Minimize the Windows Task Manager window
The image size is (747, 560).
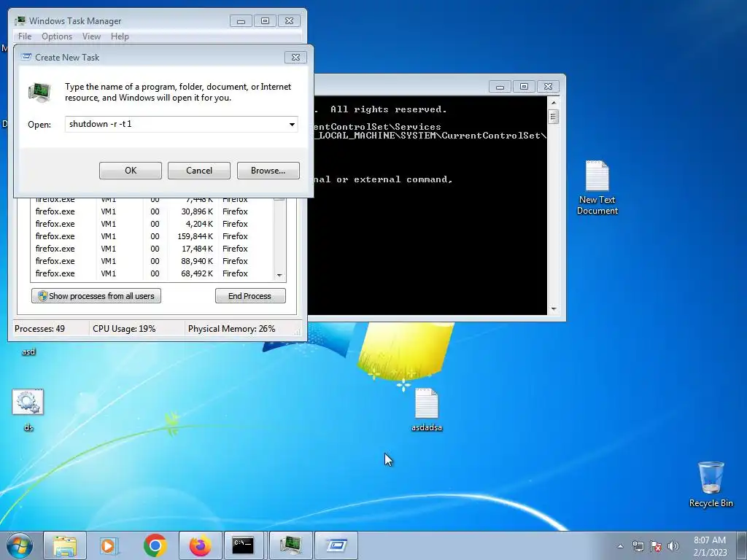pyautogui.click(x=241, y=21)
